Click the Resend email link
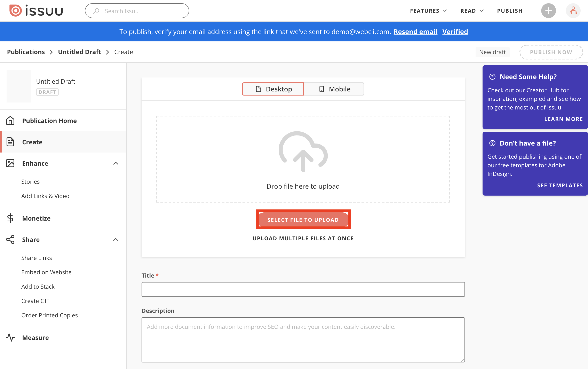Screen dimensions: 588x369 click(415, 32)
